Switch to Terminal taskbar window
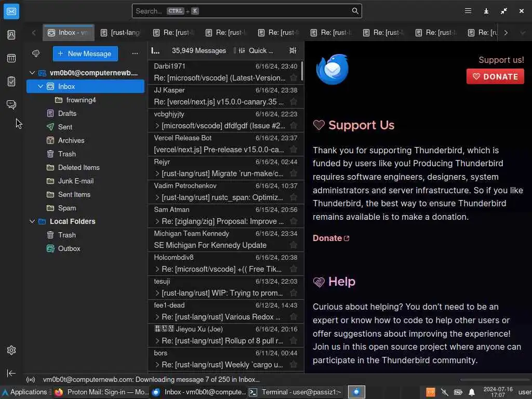532x399 pixels. 296,392
